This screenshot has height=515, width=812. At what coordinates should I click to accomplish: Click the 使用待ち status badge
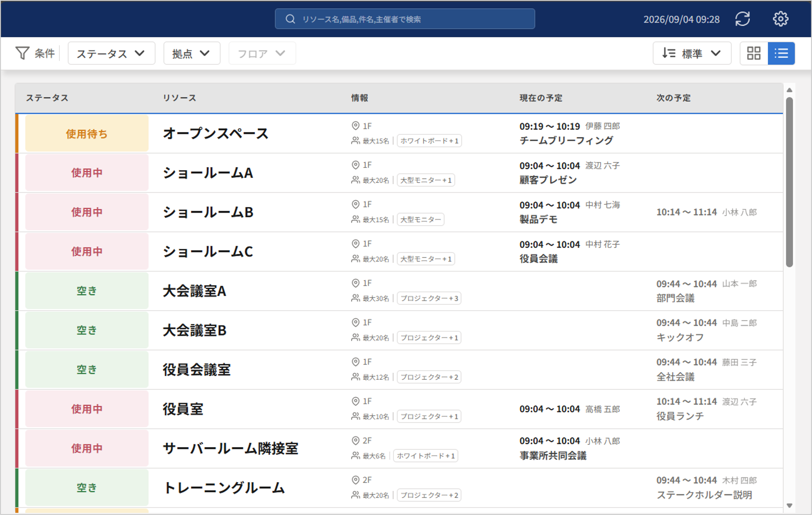(87, 133)
